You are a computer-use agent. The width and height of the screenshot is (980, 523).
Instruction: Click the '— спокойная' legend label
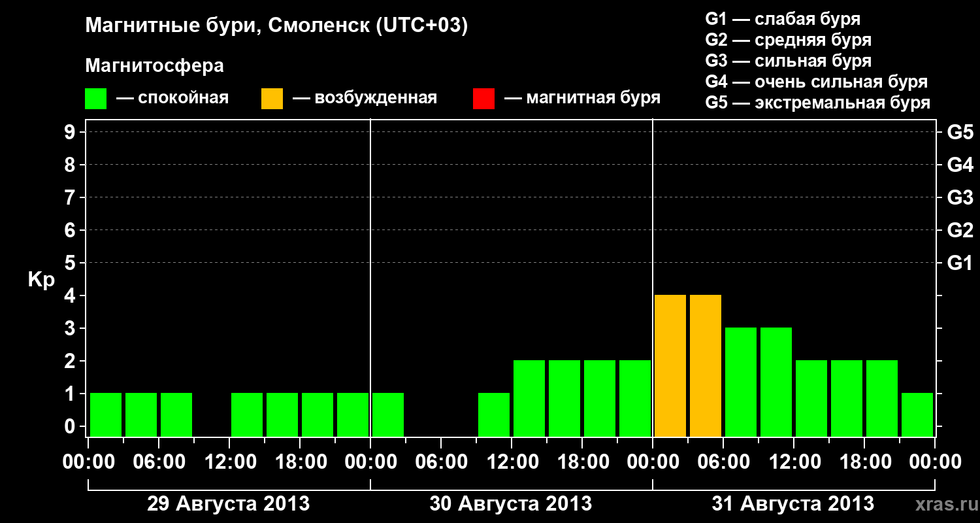[x=172, y=98]
